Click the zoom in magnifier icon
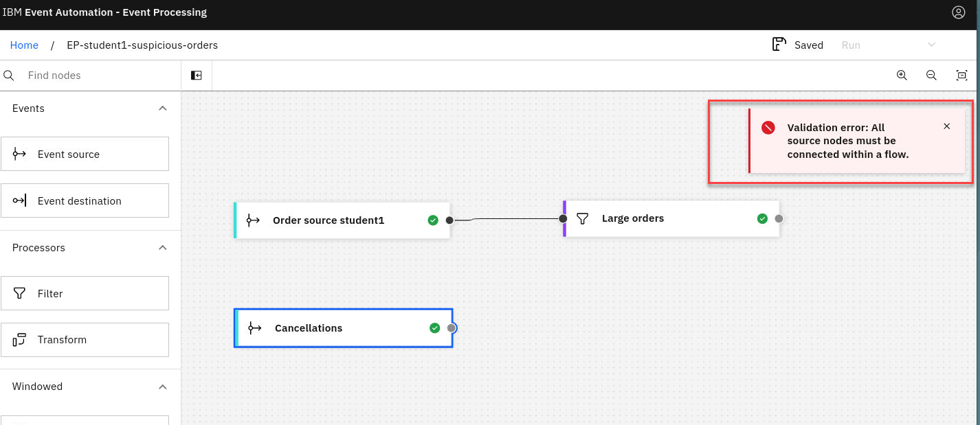980x425 pixels. point(902,76)
